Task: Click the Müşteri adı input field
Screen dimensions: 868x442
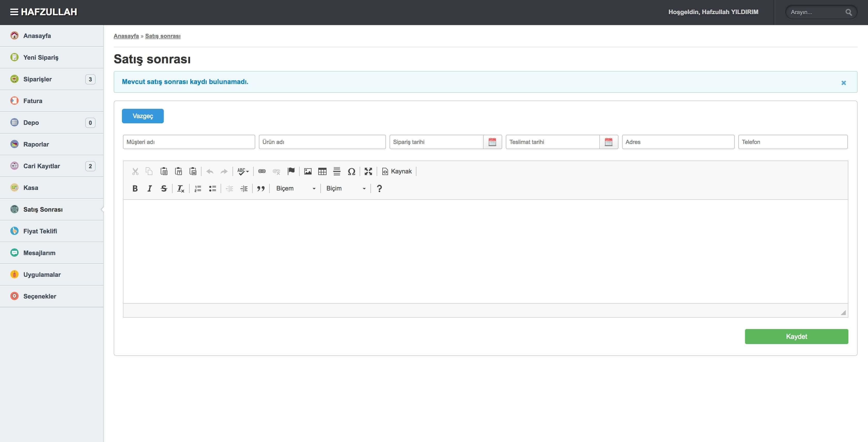Action: (189, 142)
